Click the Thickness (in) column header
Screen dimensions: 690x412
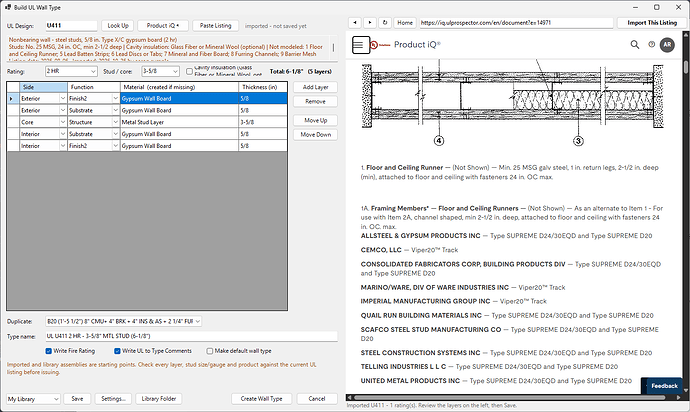click(263, 87)
